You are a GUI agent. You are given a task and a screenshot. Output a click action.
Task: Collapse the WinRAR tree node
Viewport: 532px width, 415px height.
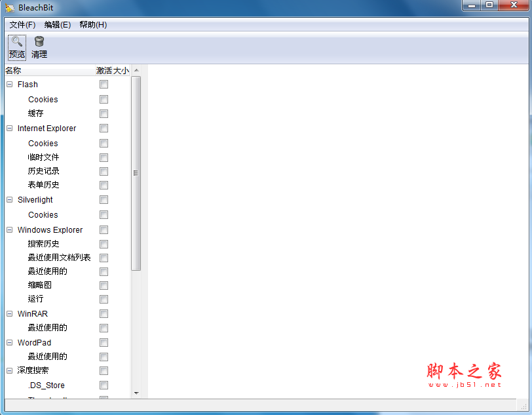tap(9, 314)
